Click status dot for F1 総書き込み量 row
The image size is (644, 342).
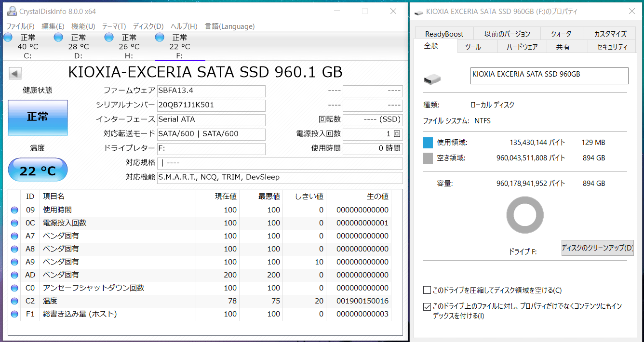14,314
